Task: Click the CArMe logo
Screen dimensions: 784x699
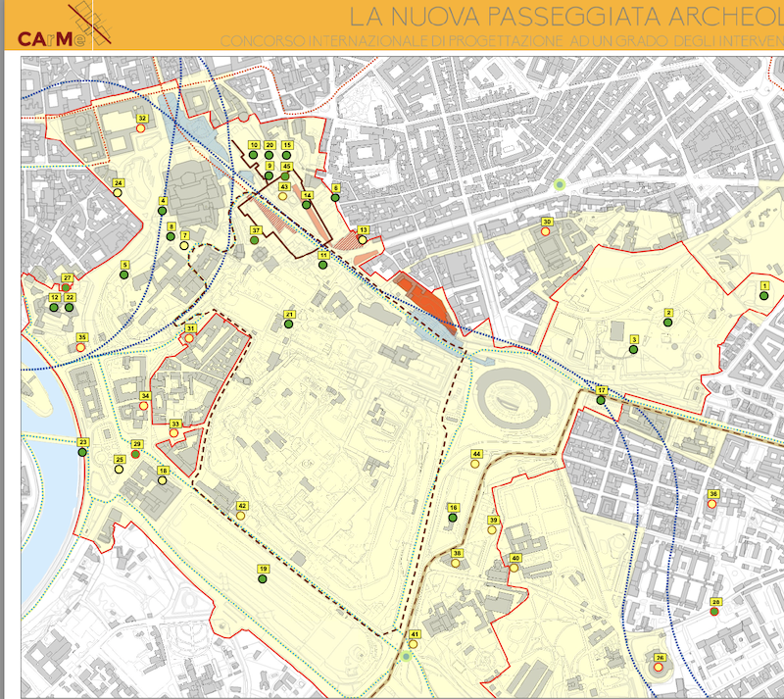Action: (64, 25)
